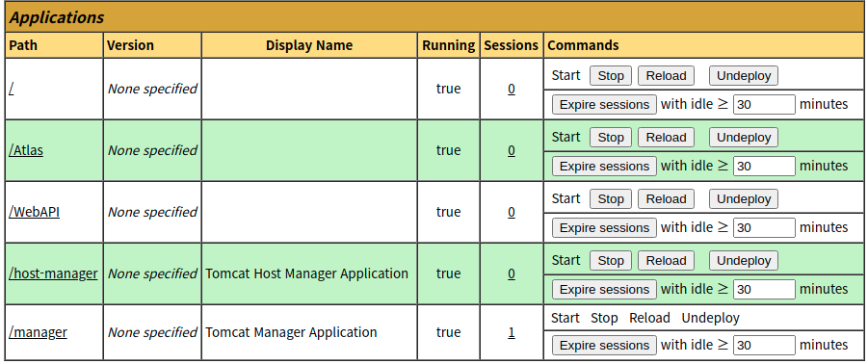Stop the /Atlas application
868x364 pixels.
tap(611, 137)
